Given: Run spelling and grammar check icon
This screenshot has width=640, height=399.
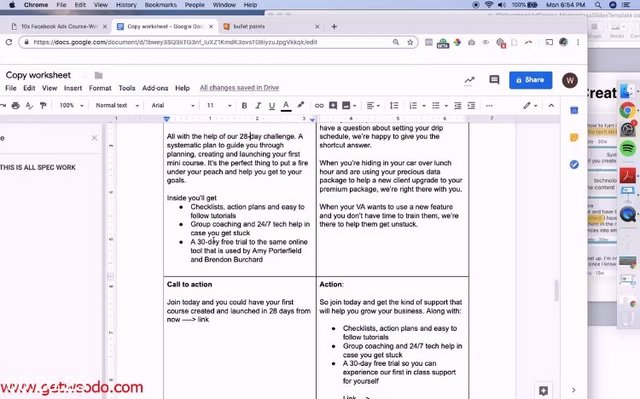Looking at the screenshot, I should tap(29, 106).
